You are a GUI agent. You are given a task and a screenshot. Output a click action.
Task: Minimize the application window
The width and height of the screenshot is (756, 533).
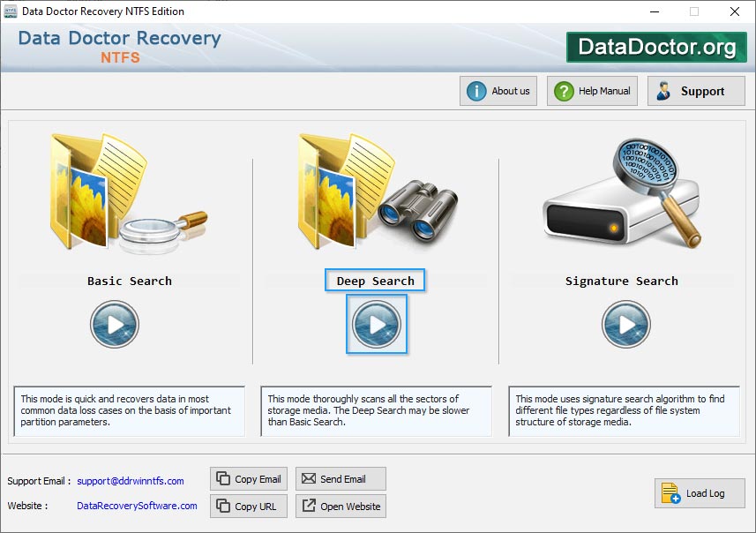[655, 11]
